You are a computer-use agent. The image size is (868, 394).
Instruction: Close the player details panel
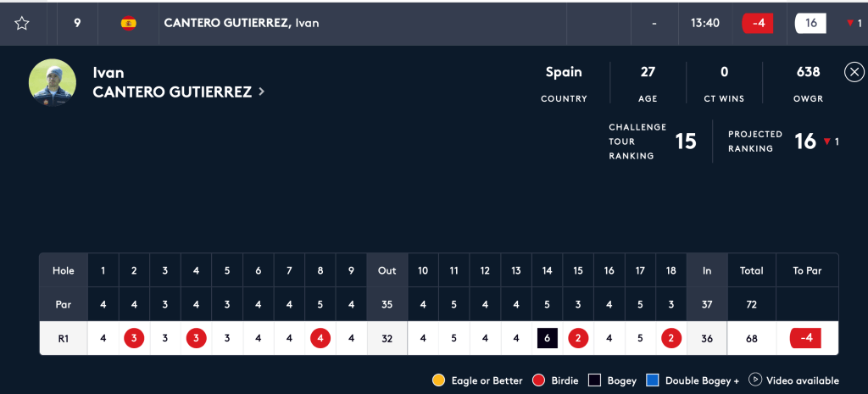pos(854,72)
